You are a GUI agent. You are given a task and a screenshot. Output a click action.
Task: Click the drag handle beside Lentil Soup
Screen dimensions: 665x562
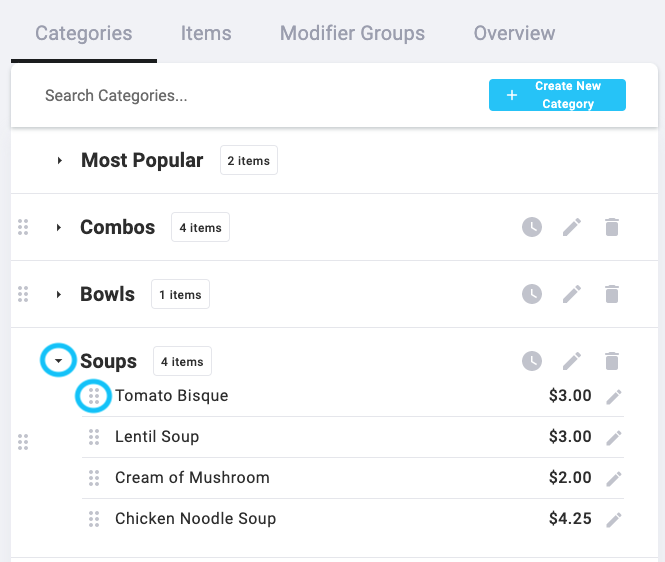tap(94, 437)
